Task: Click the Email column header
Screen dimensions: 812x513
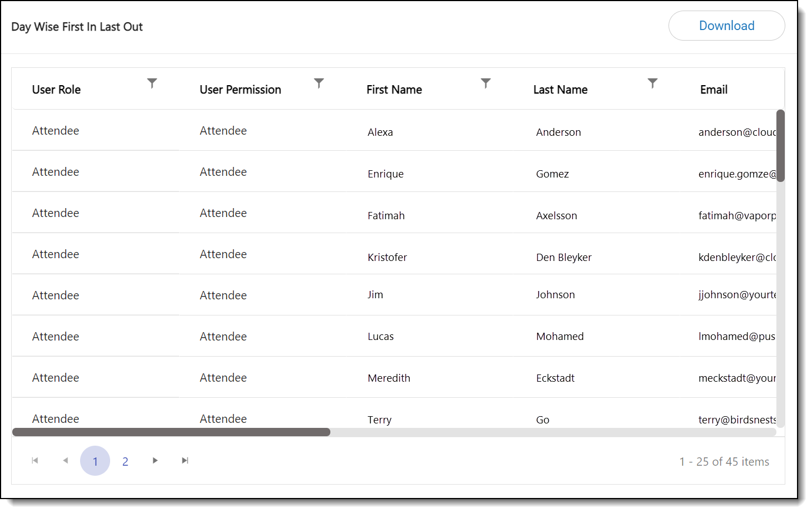Action: (x=714, y=90)
